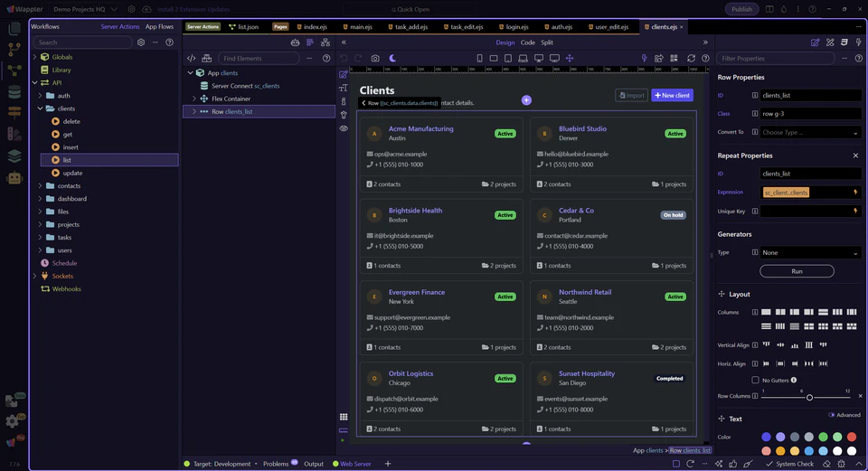Click the AI robot icon above the tree
The image size is (868, 471).
point(295,42)
